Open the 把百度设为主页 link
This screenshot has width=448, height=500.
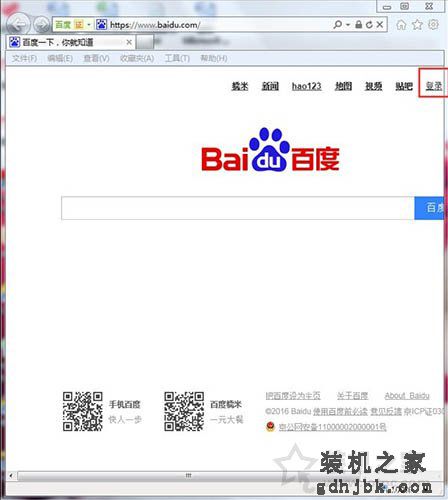(293, 396)
